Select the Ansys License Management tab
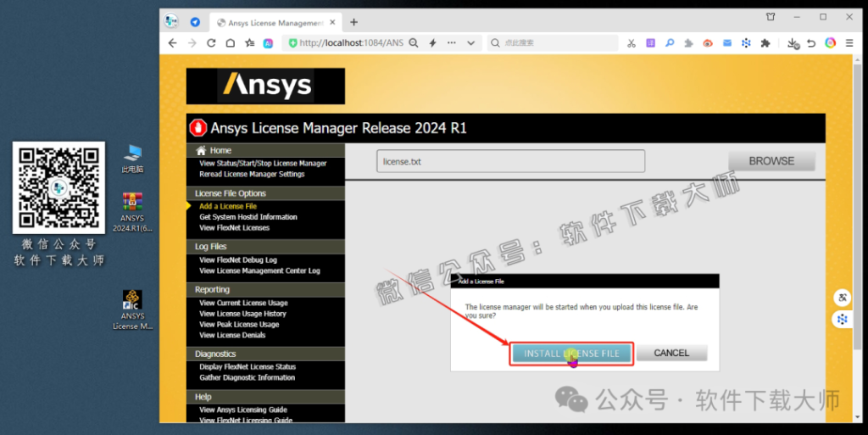This screenshot has height=435, width=868. point(275,23)
